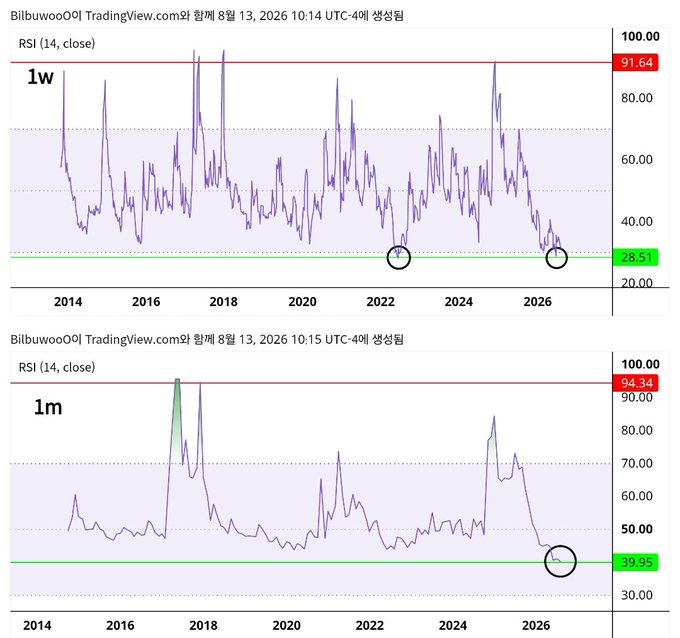Click 2016 on the monthly chart time axis
Screen dimensions: 680x638
point(120,626)
